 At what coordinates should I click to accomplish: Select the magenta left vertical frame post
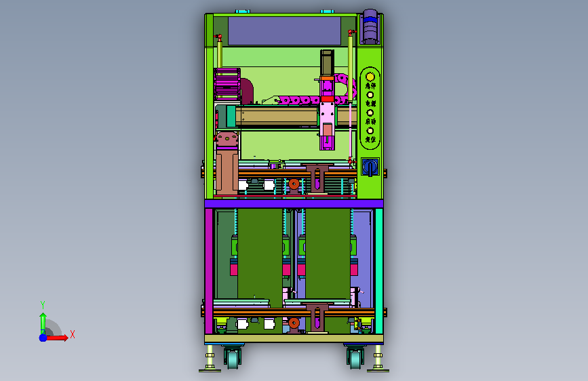tap(209, 270)
